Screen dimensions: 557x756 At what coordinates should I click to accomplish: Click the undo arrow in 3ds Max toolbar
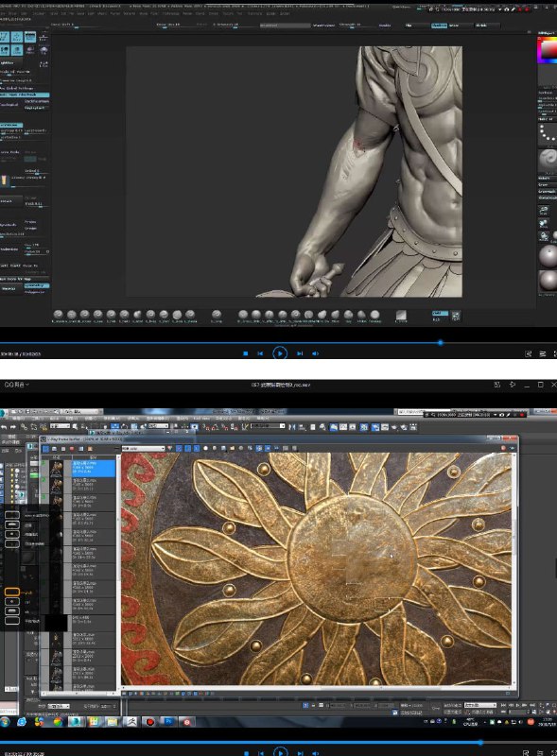pos(5,427)
